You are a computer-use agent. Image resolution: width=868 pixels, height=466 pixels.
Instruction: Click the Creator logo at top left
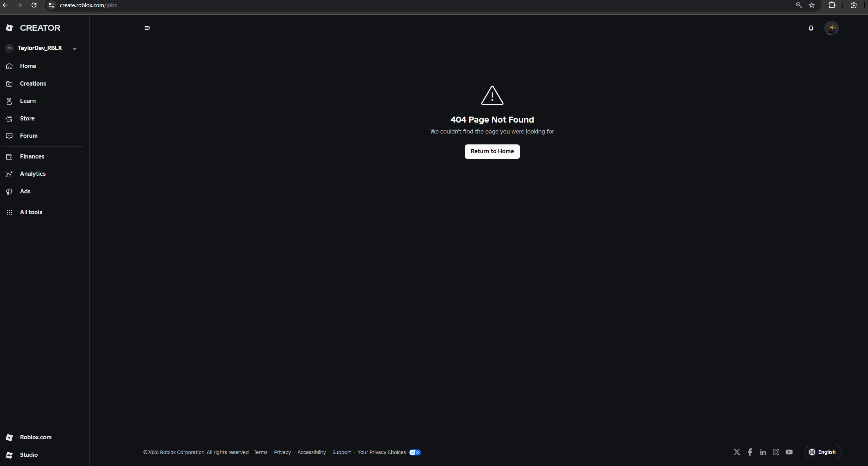[33, 27]
